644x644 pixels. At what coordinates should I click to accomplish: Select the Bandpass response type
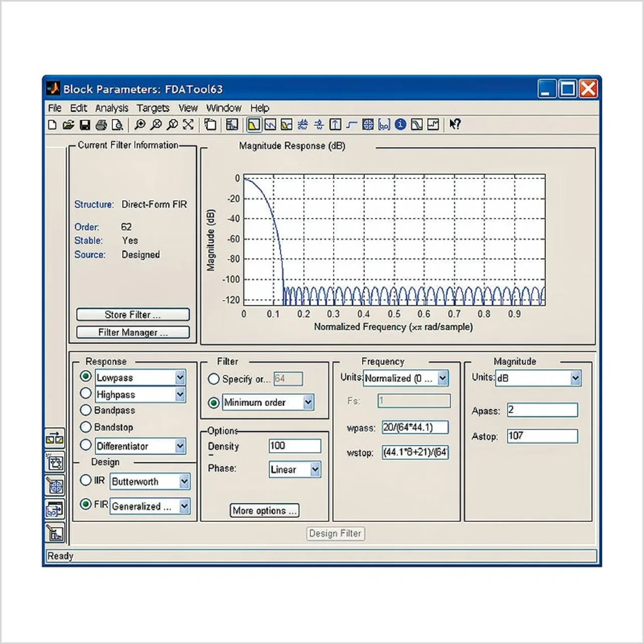pos(86,411)
